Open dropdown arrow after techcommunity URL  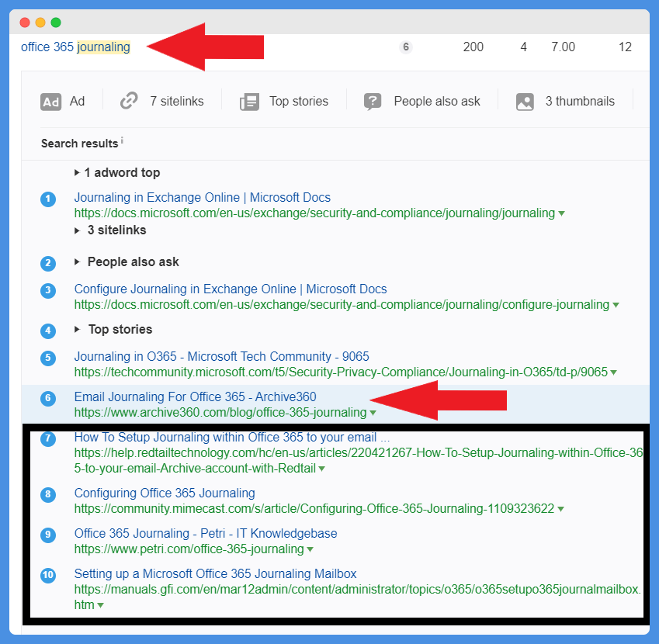(614, 372)
